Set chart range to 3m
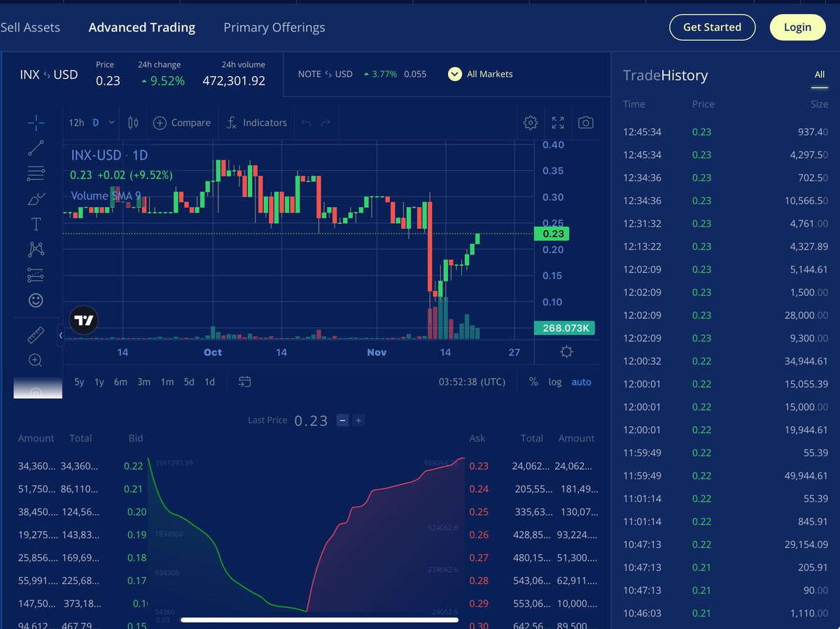Viewport: 840px width, 629px height. [x=143, y=382]
